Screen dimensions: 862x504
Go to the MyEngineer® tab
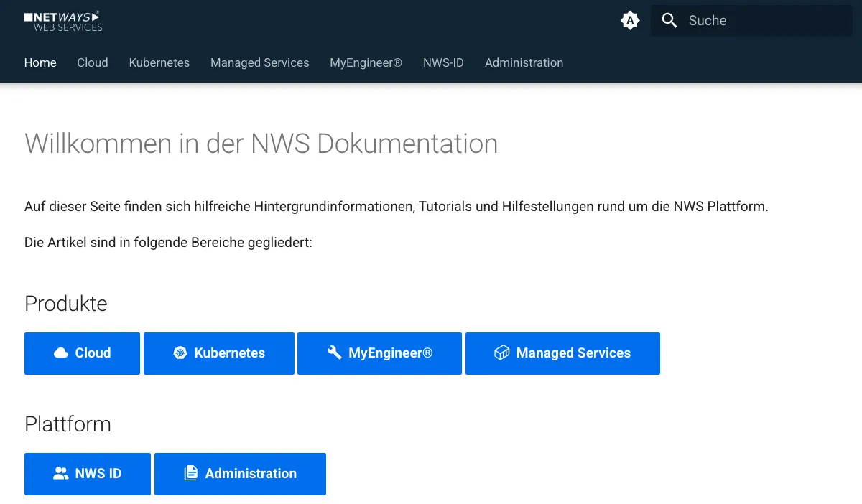click(x=366, y=62)
